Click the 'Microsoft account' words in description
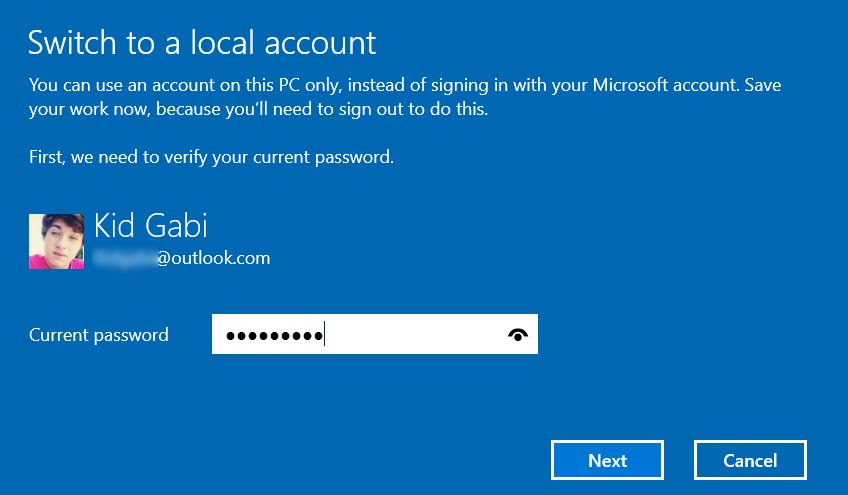Image resolution: width=848 pixels, height=495 pixels. [x=665, y=85]
